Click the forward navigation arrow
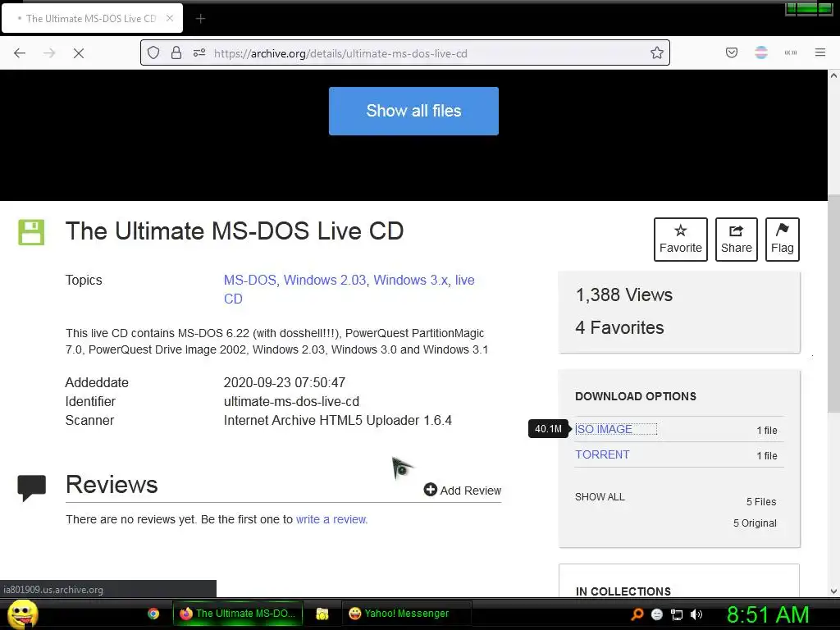This screenshot has height=630, width=840. [x=49, y=53]
